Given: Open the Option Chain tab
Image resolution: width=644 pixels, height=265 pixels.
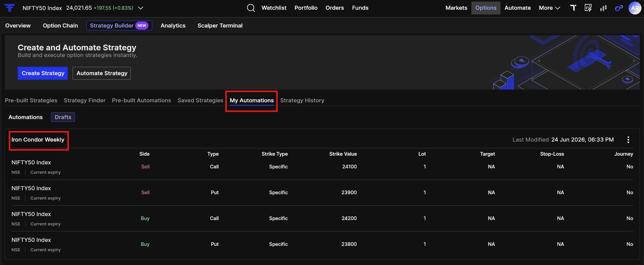Looking at the screenshot, I should point(60,25).
